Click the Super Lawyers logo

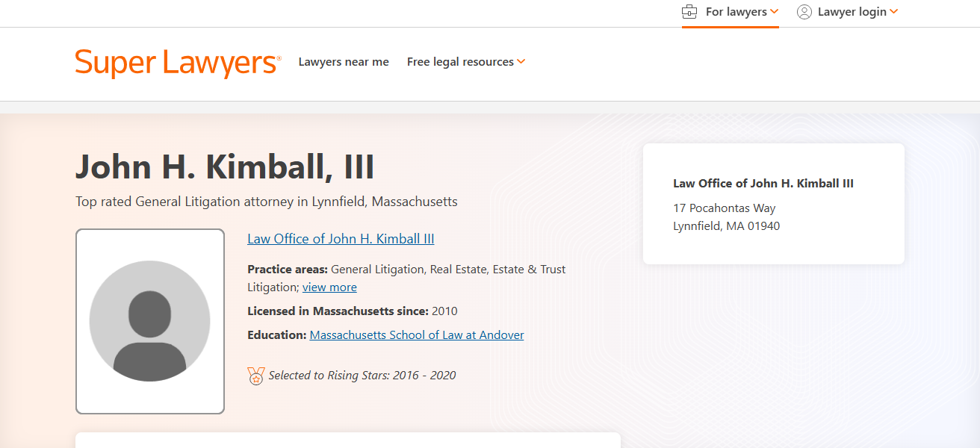178,63
